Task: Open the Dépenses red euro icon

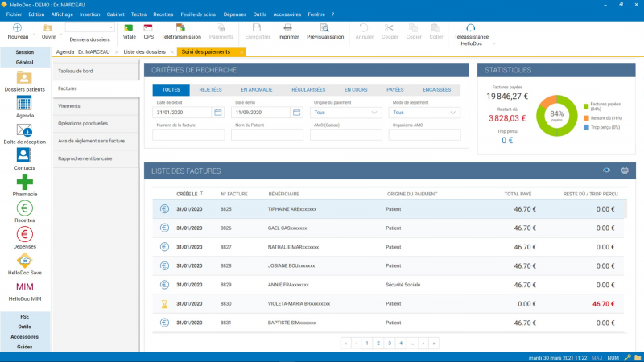Action: click(x=24, y=235)
